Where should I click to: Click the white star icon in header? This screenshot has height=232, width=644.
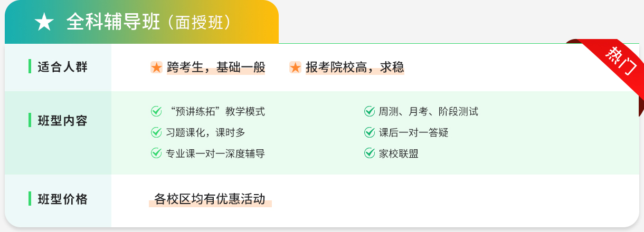[44, 22]
